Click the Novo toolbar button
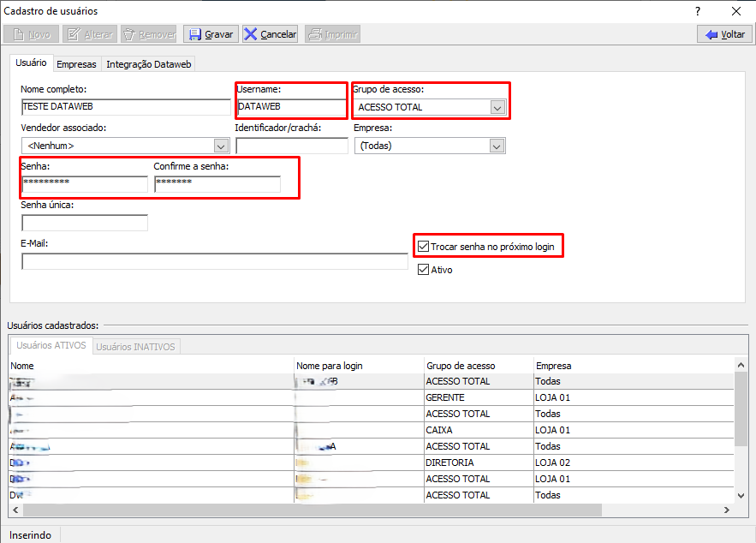The image size is (756, 543). click(x=32, y=34)
